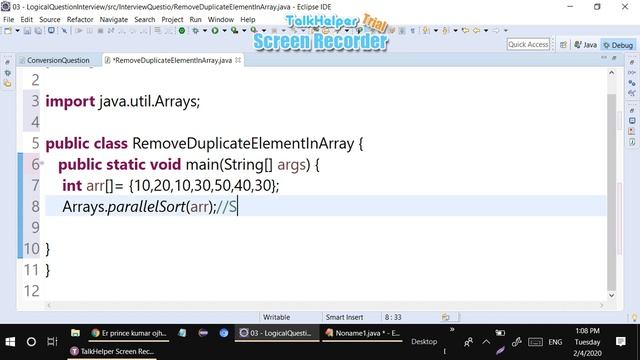This screenshot has height=360, width=640.
Task: Close the RemoveDuplicateElementInArray.java tab
Action: (238, 60)
